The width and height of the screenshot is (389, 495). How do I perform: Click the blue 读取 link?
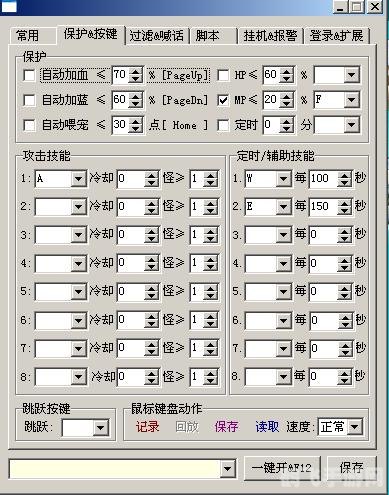point(267,427)
